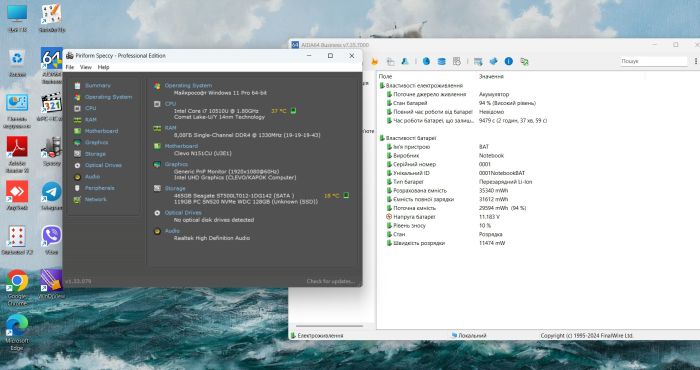
Task: Click the 'Поле' column header
Action: (x=385, y=76)
